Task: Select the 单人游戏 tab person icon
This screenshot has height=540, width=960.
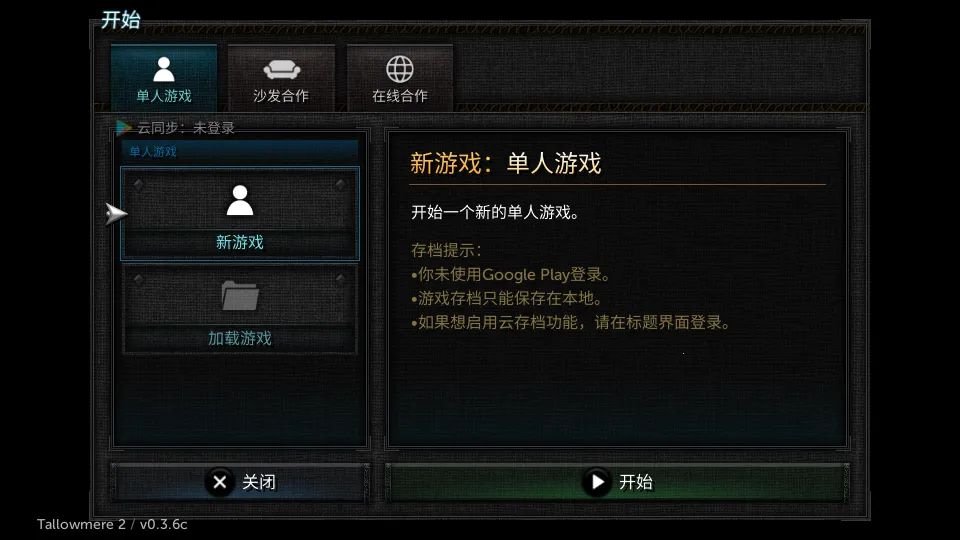Action: [x=163, y=69]
